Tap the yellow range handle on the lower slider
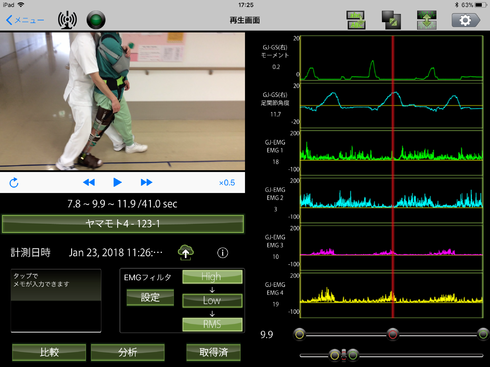490x367 pixels. point(334,355)
